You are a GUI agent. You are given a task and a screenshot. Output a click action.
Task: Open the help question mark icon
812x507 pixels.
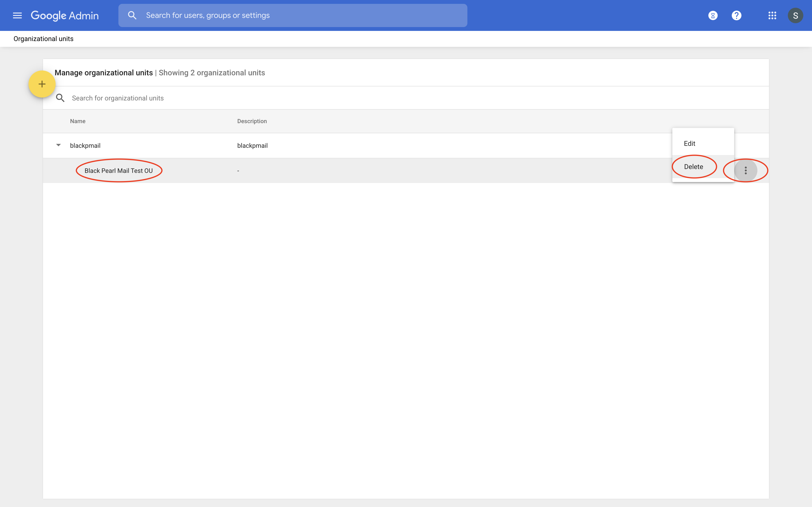[736, 15]
